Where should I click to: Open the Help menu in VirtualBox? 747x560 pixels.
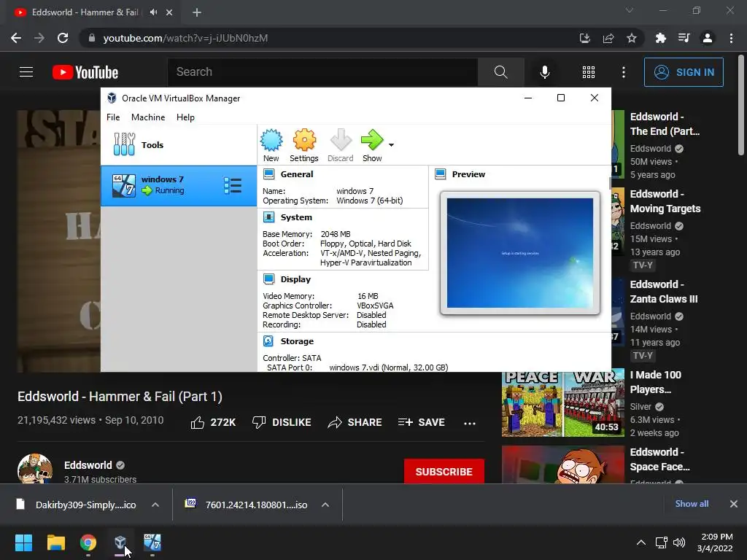click(x=185, y=117)
